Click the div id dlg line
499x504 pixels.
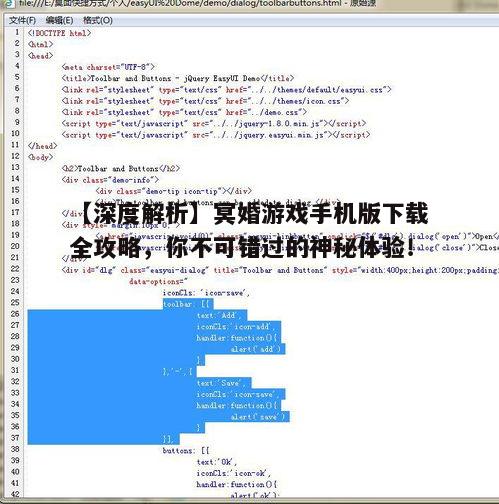280,270
